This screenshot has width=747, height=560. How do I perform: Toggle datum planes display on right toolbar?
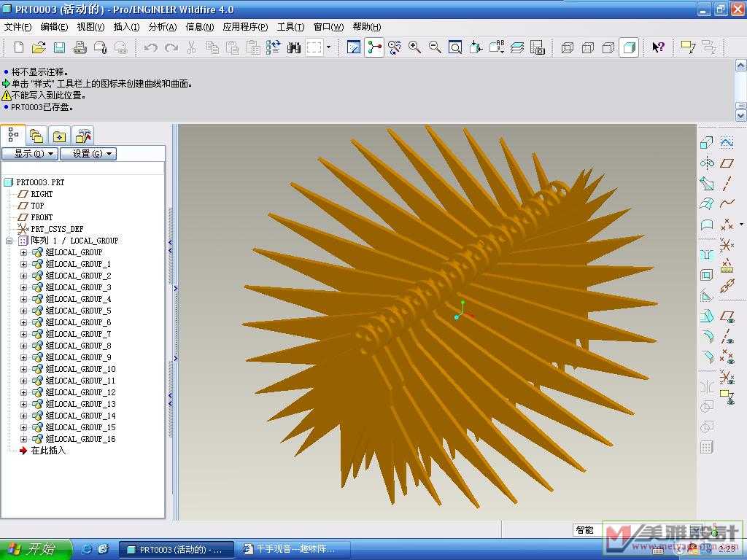click(x=727, y=316)
